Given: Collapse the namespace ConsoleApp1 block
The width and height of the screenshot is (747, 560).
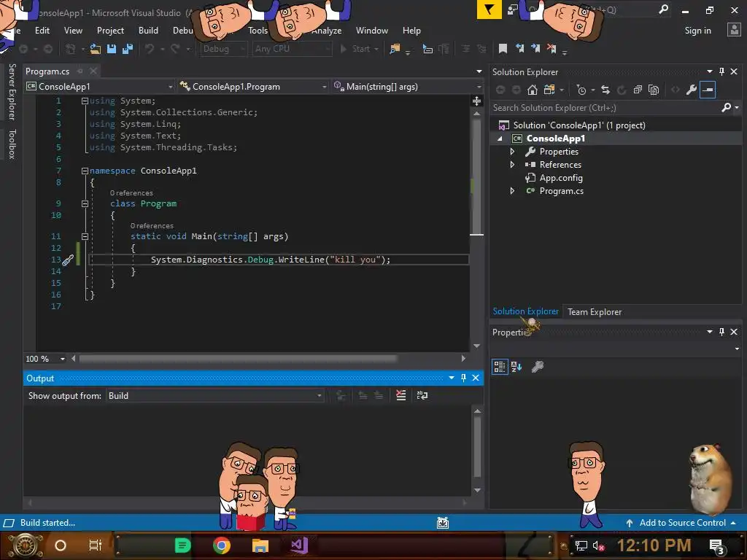Looking at the screenshot, I should (85, 171).
